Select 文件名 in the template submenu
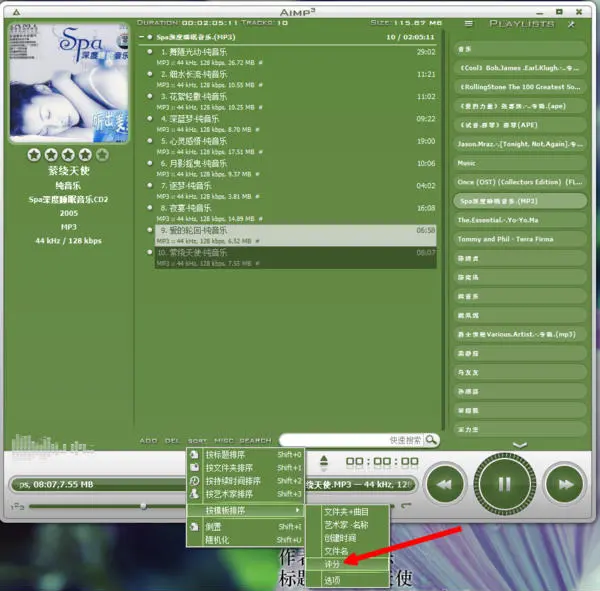This screenshot has width=600, height=591. (347, 551)
